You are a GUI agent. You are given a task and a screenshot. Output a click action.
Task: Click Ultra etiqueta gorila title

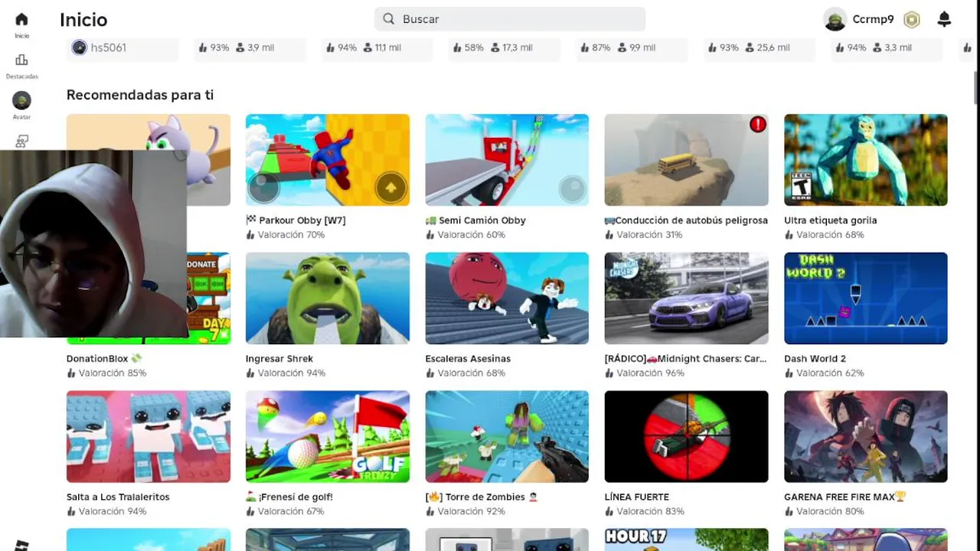pos(831,220)
